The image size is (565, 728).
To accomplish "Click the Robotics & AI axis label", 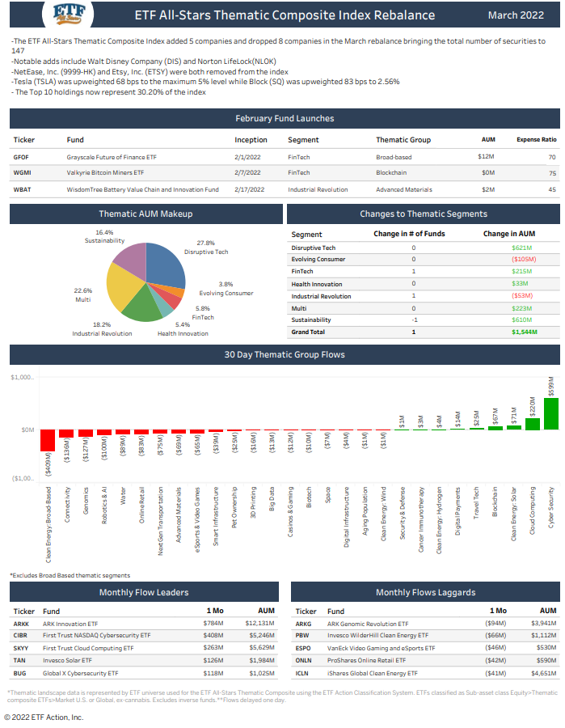I will coord(104,506).
